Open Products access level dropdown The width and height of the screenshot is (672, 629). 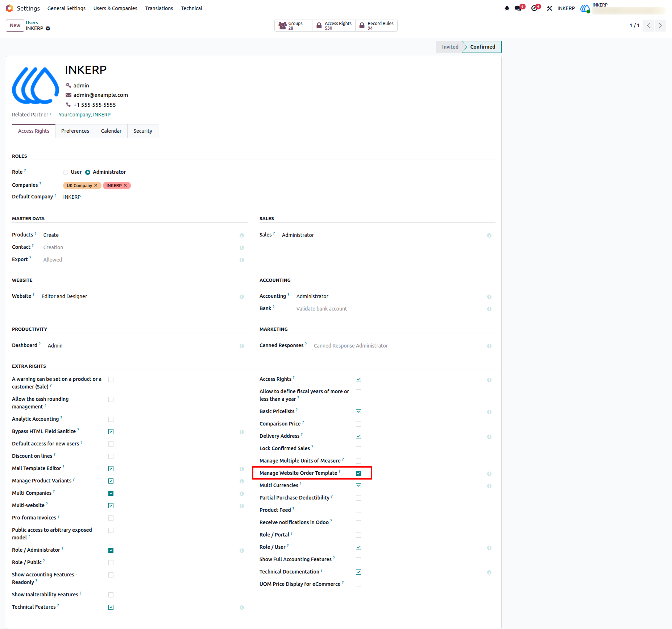(x=139, y=235)
